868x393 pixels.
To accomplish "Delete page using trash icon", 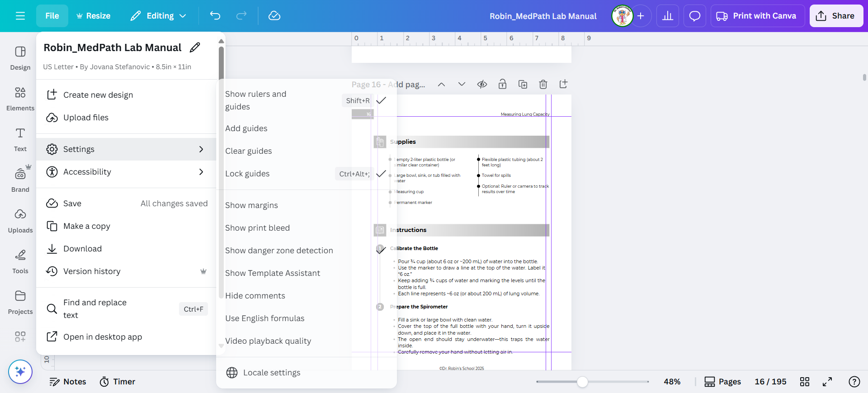I will pyautogui.click(x=543, y=84).
